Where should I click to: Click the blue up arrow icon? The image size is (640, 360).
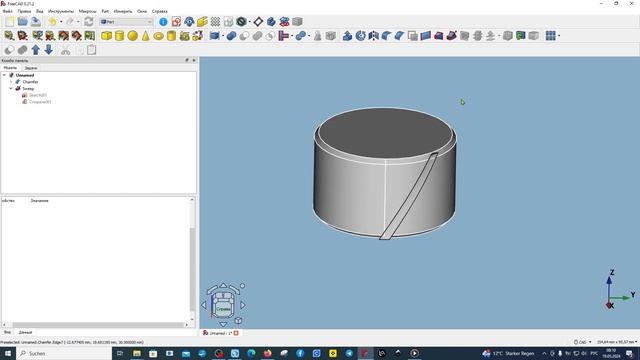pyautogui.click(x=36, y=50)
